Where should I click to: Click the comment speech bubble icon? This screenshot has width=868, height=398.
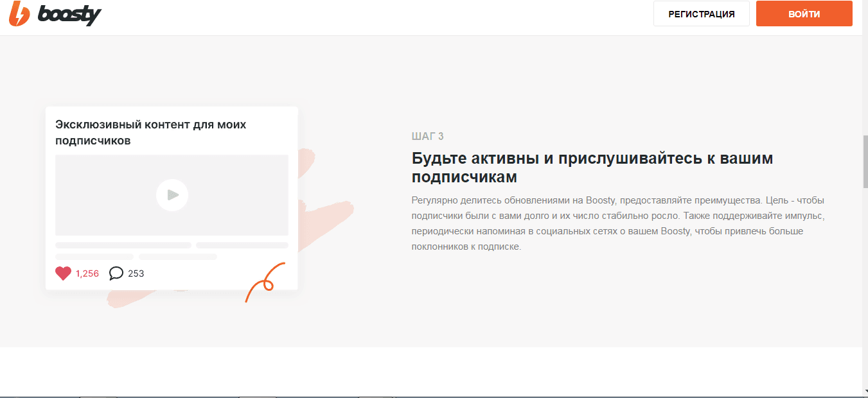[116, 273]
